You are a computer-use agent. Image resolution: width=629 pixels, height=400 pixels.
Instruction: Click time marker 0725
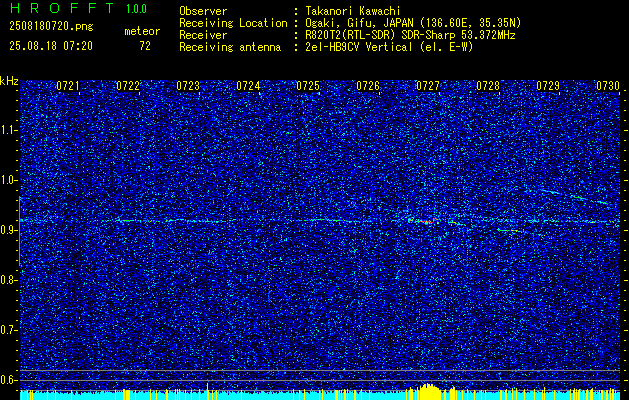(308, 86)
